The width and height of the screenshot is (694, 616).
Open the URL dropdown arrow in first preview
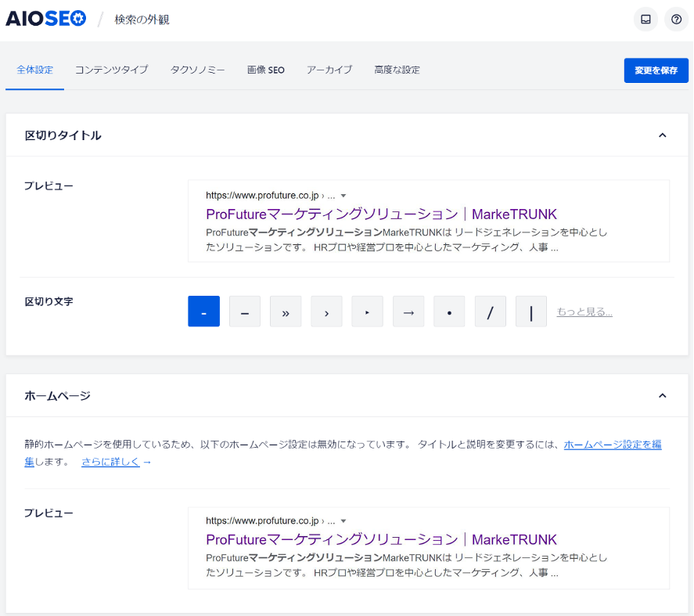pyautogui.click(x=343, y=196)
